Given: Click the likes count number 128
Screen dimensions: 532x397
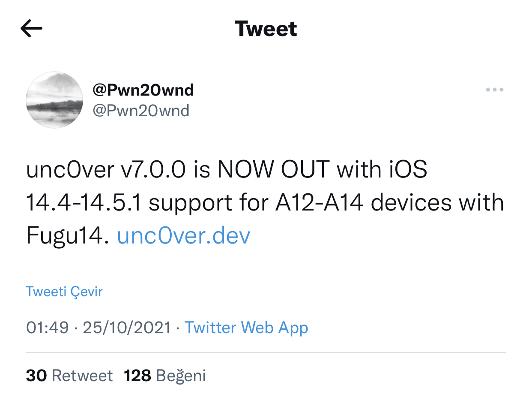Looking at the screenshot, I should click(137, 376).
